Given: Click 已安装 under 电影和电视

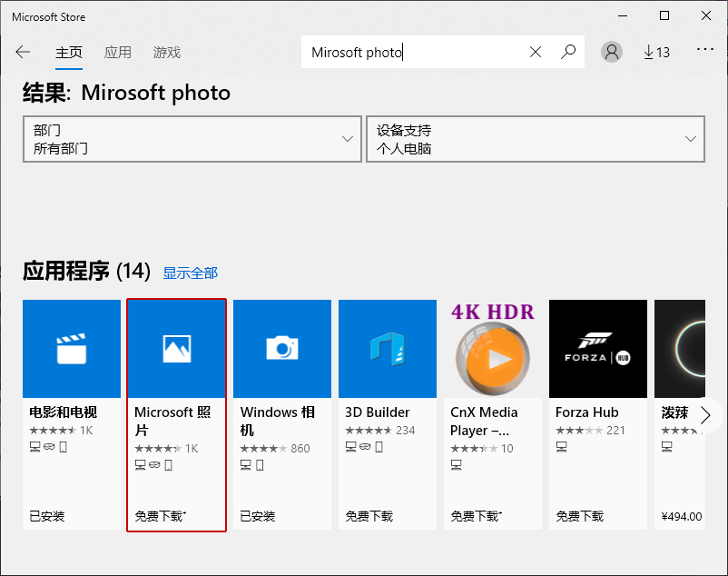Looking at the screenshot, I should click(x=47, y=516).
